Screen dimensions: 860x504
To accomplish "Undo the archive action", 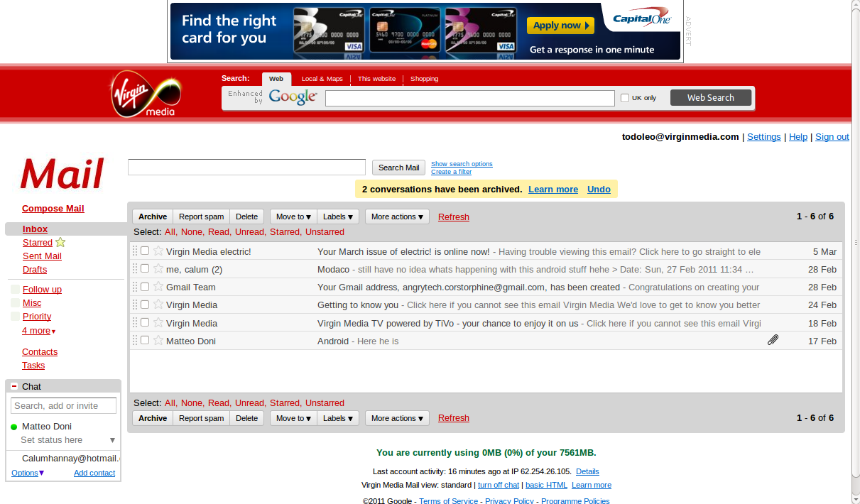I will tap(599, 190).
